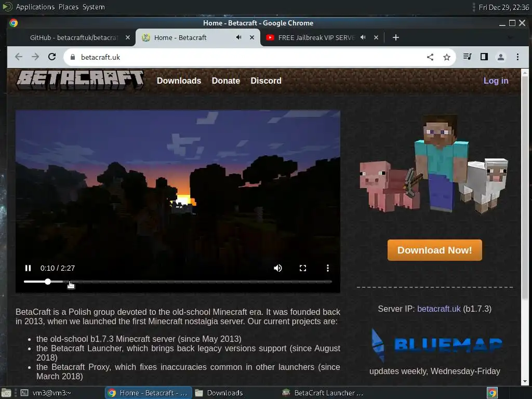532x399 pixels.
Task: Go back in Chrome
Action: (x=19, y=57)
